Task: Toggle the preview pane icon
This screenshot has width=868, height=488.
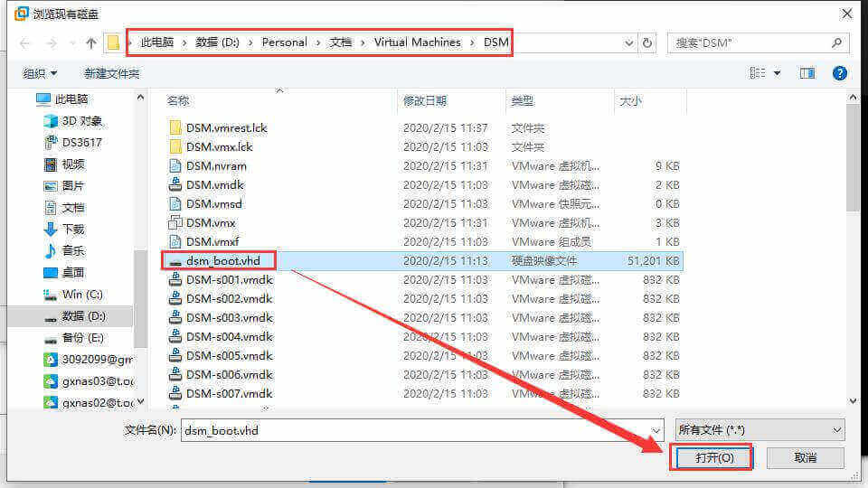Action: click(x=807, y=73)
